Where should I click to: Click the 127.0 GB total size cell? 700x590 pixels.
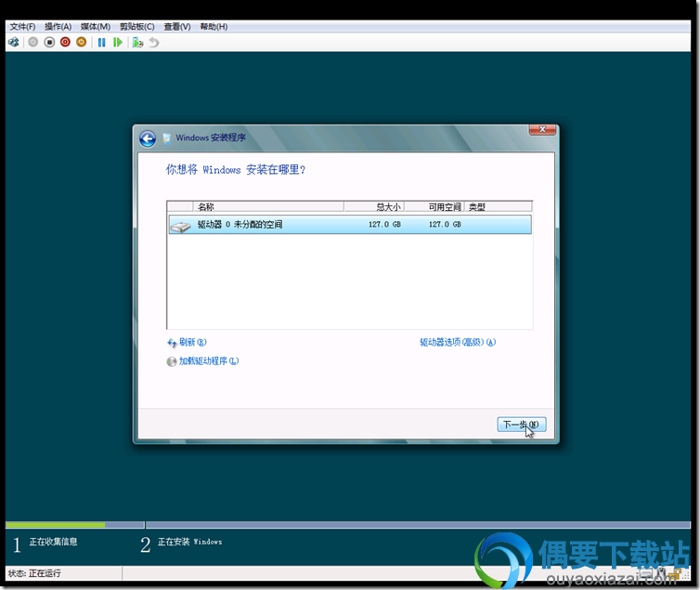coord(385,224)
